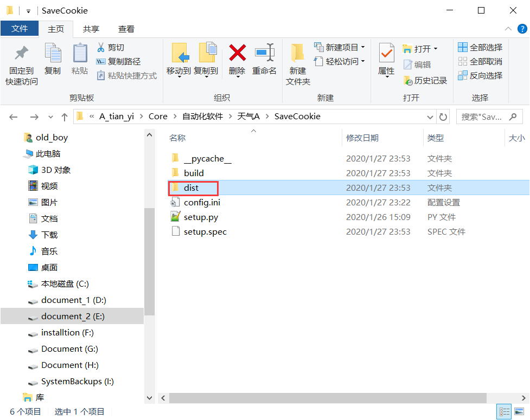Click the SaveCookie search box

tap(489, 117)
